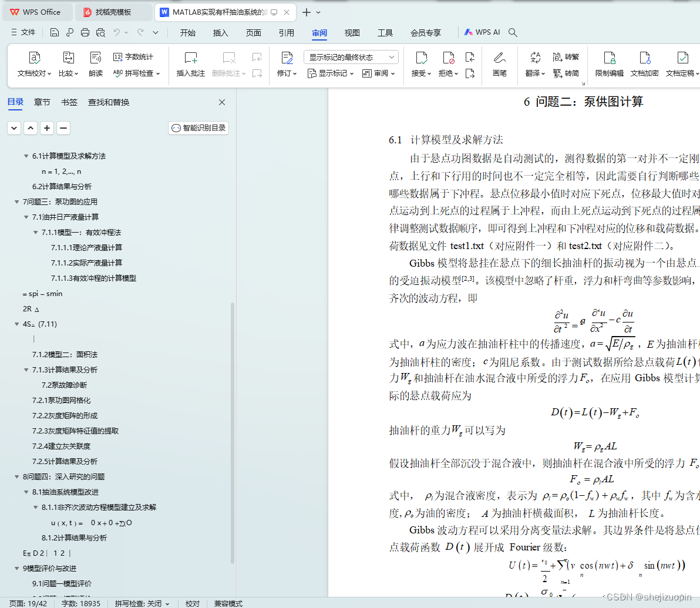Open 限制编辑 restrict editing
Image resolution: width=700 pixels, height=608 pixels.
click(x=610, y=64)
